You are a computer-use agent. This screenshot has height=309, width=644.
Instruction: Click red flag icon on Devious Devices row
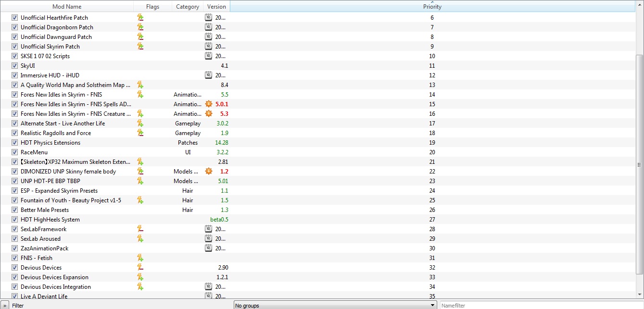click(140, 267)
